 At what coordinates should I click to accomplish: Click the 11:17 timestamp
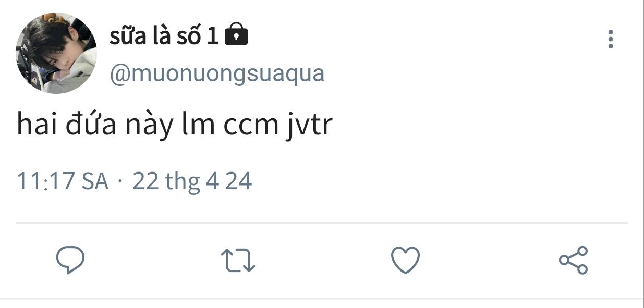point(45,182)
